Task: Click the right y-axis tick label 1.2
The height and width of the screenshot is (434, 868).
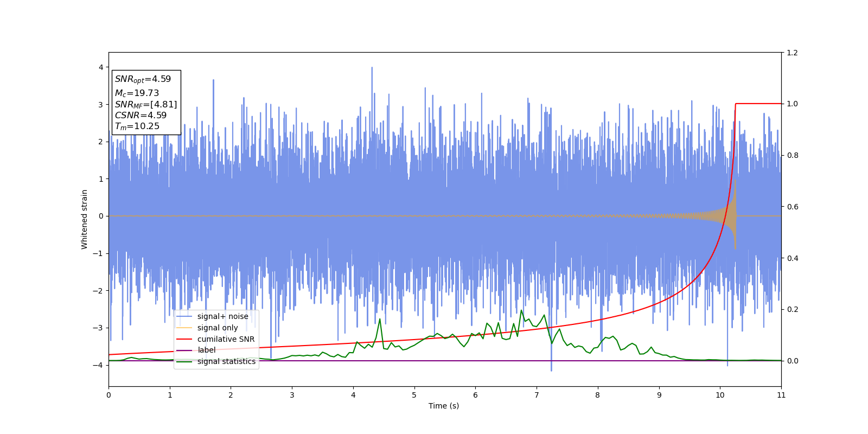Action: tap(792, 53)
